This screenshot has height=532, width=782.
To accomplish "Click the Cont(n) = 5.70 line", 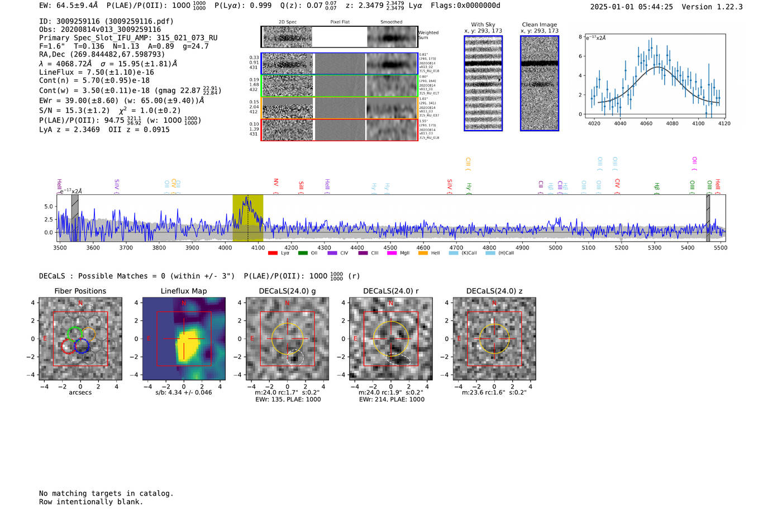I will click(94, 80).
